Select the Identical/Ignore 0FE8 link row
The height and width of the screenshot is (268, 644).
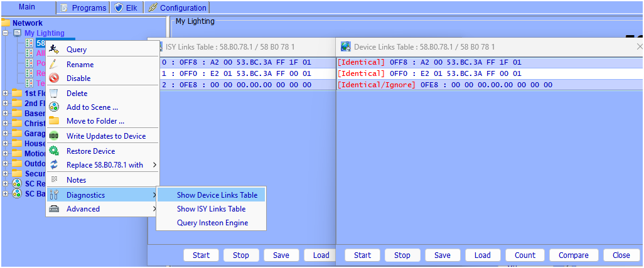point(444,85)
